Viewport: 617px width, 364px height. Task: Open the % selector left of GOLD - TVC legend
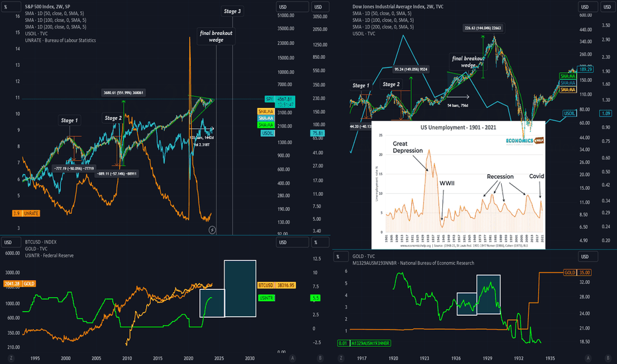click(341, 257)
